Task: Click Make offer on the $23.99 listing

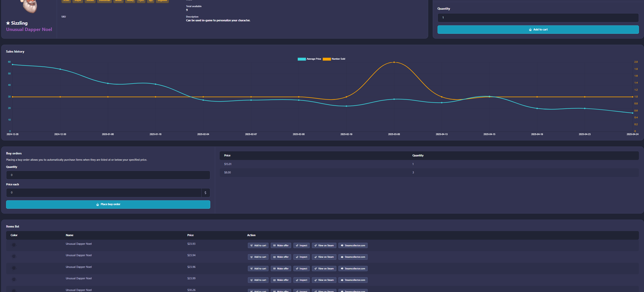Action: (281, 280)
